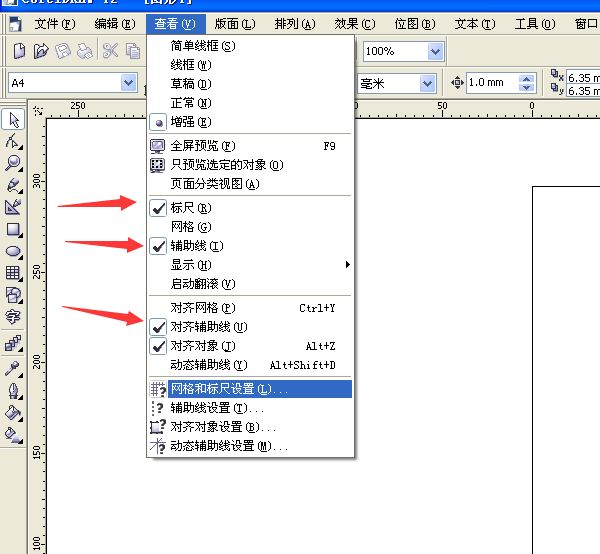Select the Interactive fill tool

(x=13, y=435)
